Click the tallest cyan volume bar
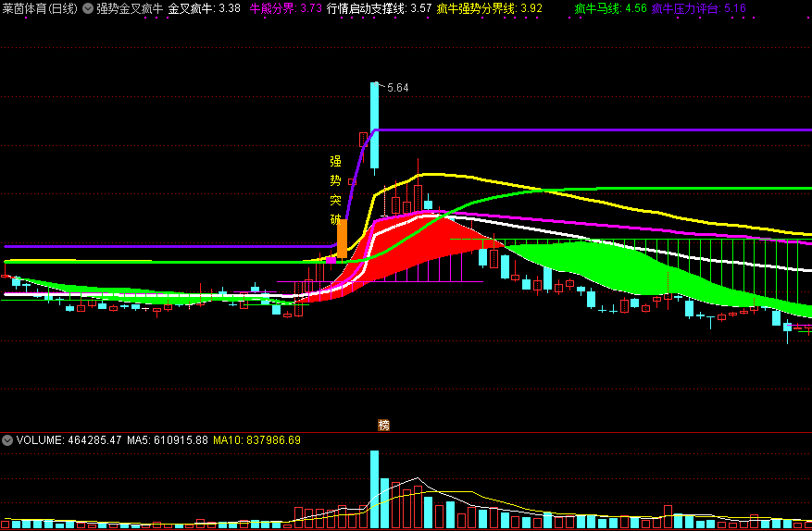Image resolution: width=812 pixels, height=531 pixels. click(374, 489)
